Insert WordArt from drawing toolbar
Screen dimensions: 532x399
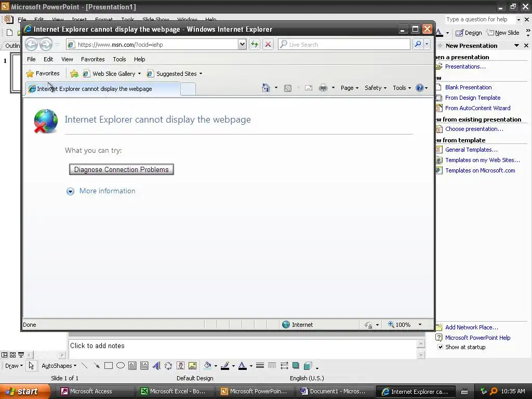click(156, 366)
